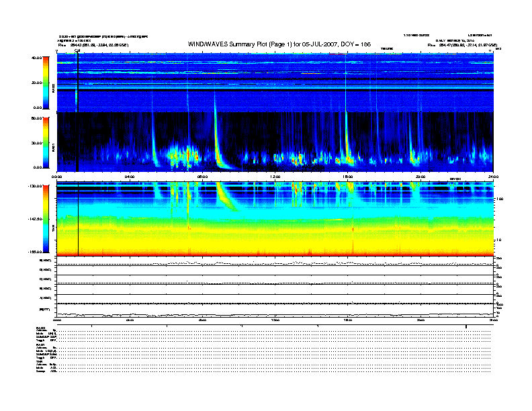Click the 08:00 time label under the RAD1 spectrogram
The height and width of the screenshot is (411, 532).
point(202,177)
